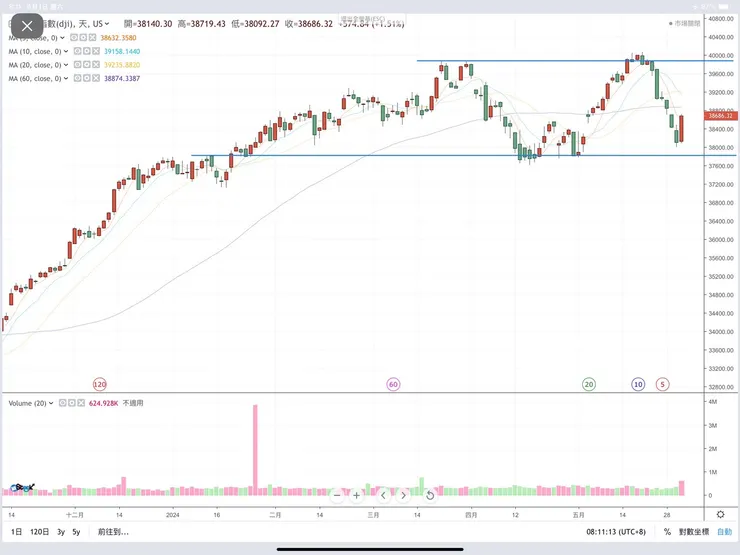Click the 五月 label on the time axis
The height and width of the screenshot is (555, 740).
point(579,515)
